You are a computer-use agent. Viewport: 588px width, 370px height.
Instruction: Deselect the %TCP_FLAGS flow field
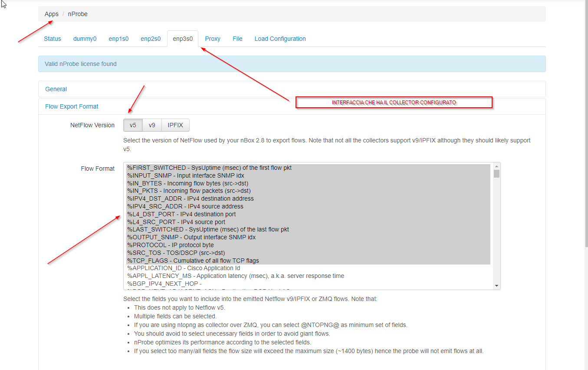[x=193, y=260]
